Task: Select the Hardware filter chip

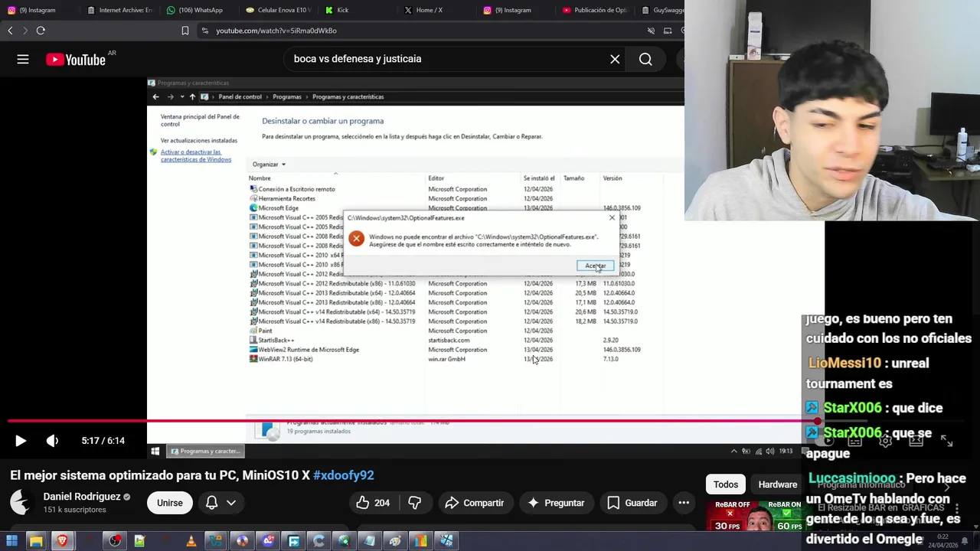Action: click(777, 484)
